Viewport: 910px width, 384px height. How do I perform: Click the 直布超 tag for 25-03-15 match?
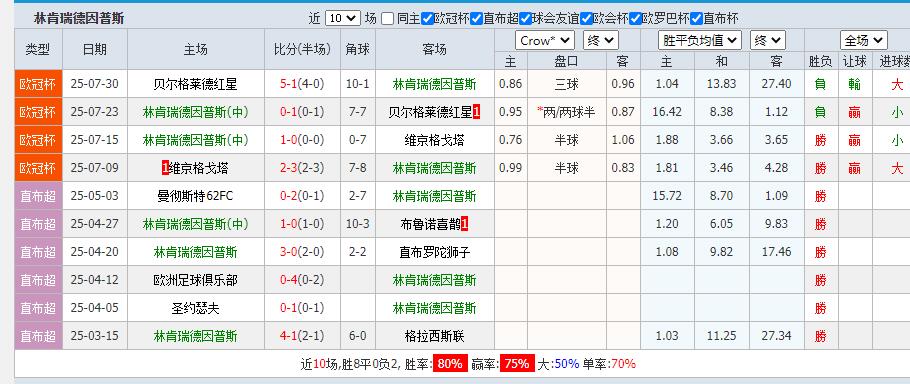point(38,336)
